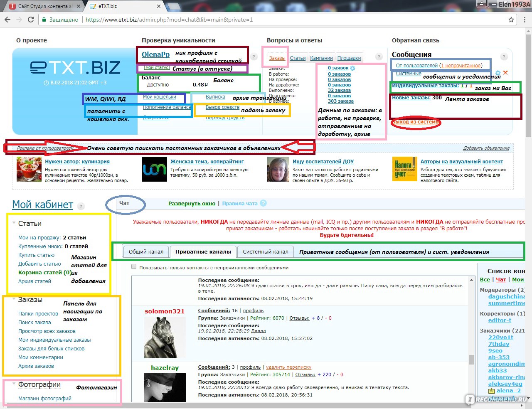Open Просмотр всех заказов link
Viewport: 532px width, 409px height.
47,331
